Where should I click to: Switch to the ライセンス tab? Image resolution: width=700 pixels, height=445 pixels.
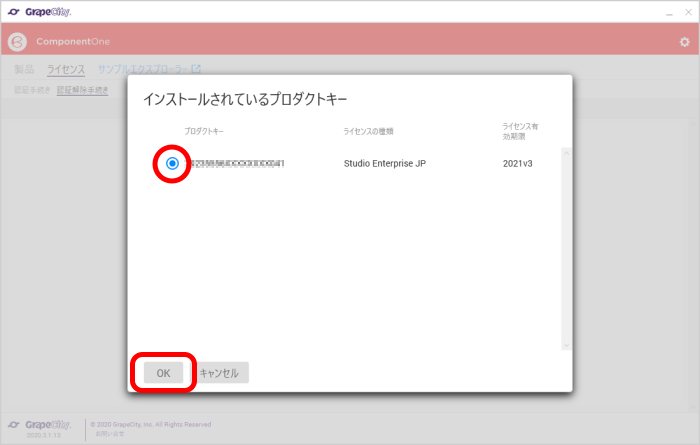pyautogui.click(x=66, y=69)
